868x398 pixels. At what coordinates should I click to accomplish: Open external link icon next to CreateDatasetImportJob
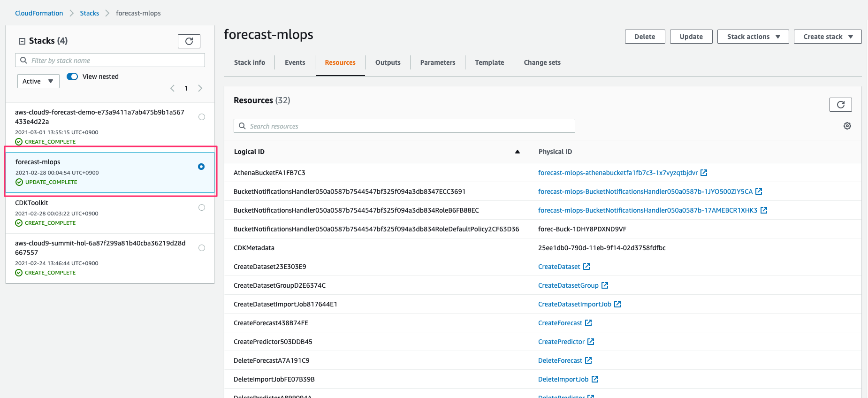[x=617, y=304]
